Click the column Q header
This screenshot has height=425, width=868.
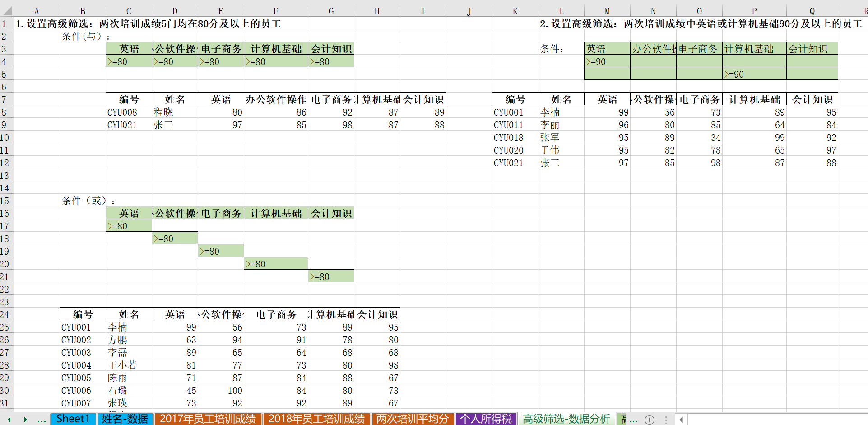[x=812, y=11]
